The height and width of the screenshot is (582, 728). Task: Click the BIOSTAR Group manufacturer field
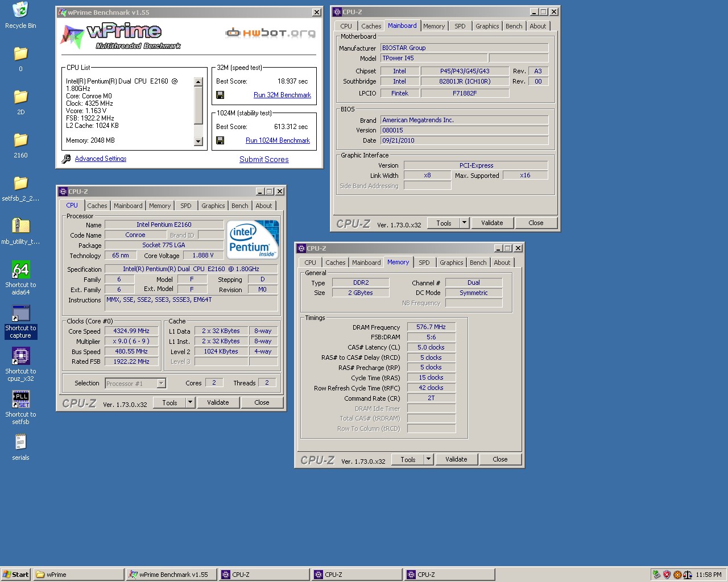(465, 48)
